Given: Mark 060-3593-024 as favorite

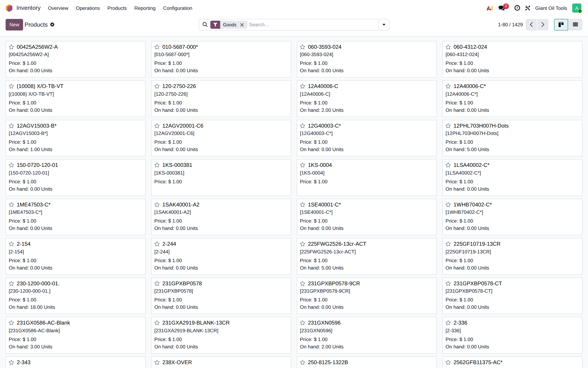Looking at the screenshot, I should click(x=303, y=47).
